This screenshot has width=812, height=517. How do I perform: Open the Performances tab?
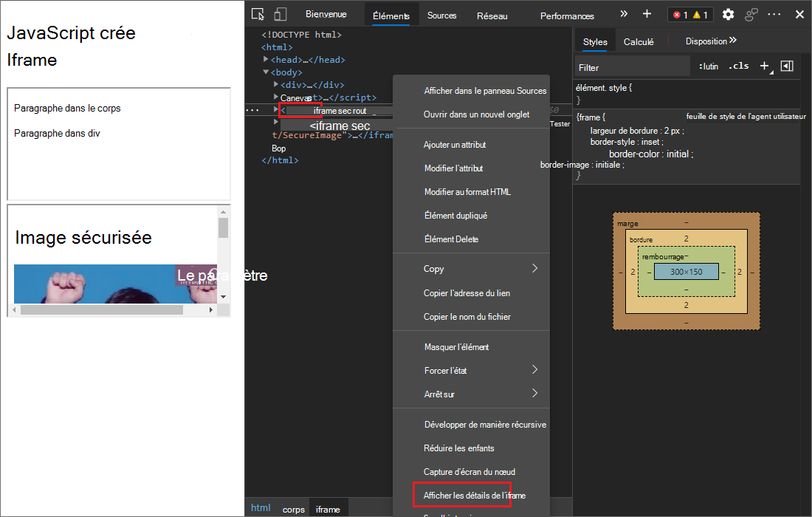click(567, 16)
